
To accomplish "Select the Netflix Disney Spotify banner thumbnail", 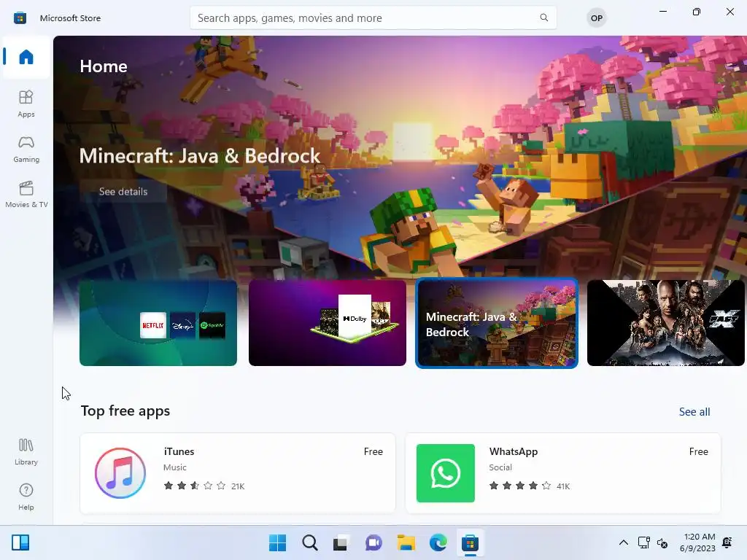I will pos(158,323).
